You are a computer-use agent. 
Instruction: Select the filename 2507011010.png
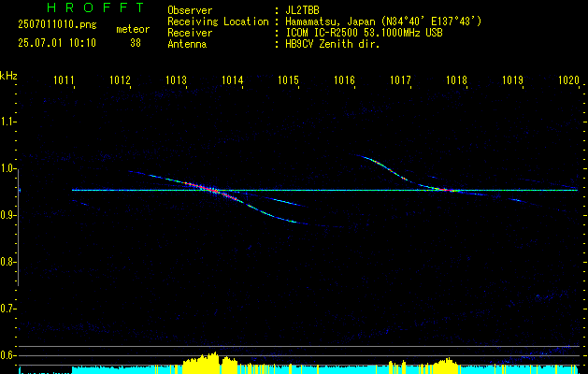tap(57, 25)
